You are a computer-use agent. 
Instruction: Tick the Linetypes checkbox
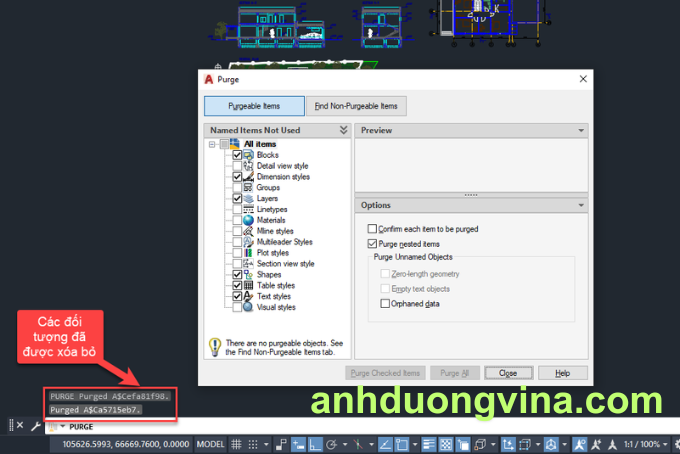coord(237,209)
